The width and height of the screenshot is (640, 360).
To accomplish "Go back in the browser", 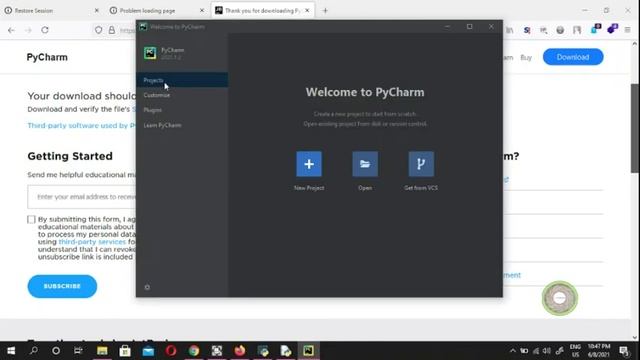I will click(11, 30).
